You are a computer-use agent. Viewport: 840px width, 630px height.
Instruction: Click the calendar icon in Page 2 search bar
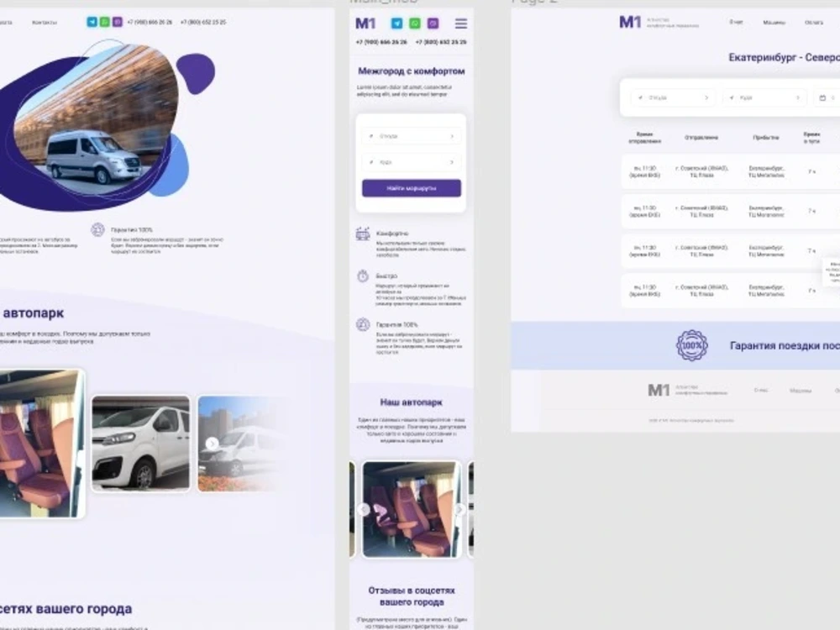tap(823, 97)
